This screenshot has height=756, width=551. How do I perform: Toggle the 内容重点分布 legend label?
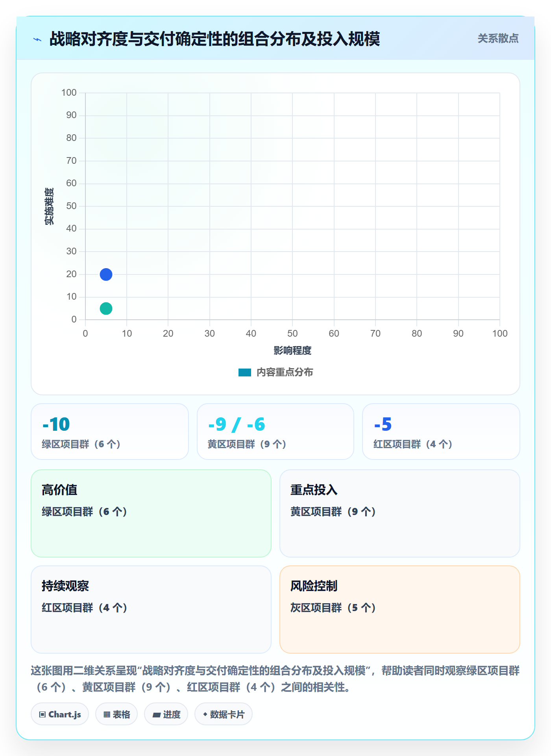285,372
